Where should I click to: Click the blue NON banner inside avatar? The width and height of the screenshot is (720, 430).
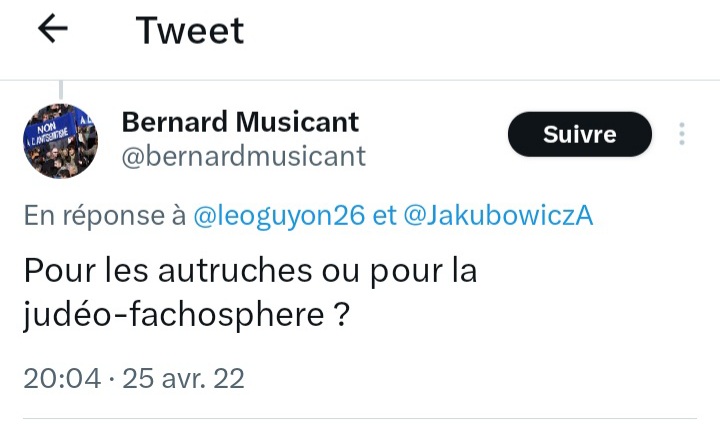(50, 131)
